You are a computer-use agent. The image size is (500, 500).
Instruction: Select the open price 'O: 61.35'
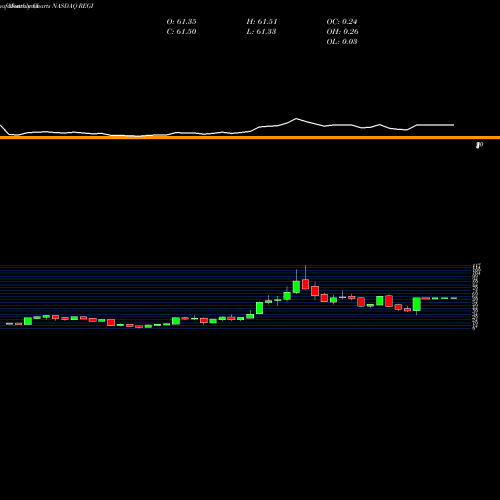181,22
